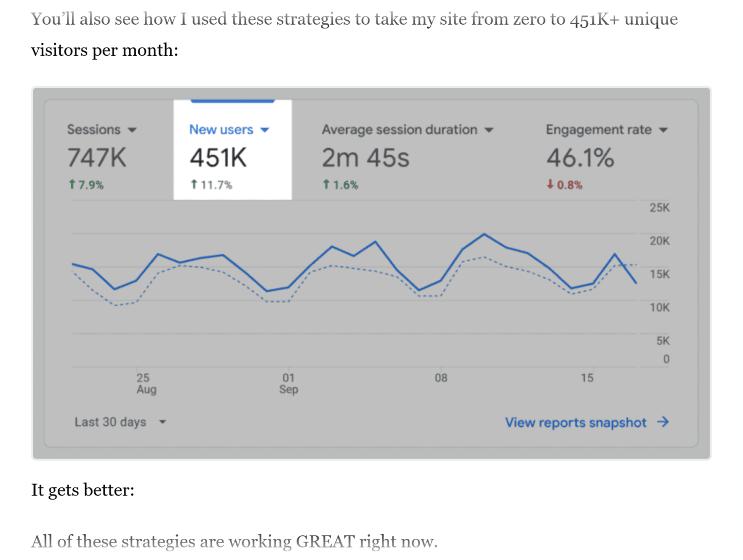
Task: Click the arrow icon after View reports snapshot
Action: (663, 422)
